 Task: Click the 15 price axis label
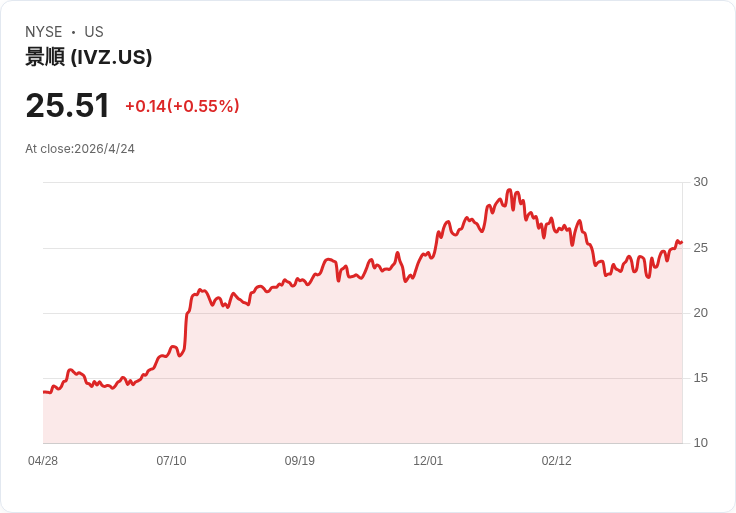(700, 378)
